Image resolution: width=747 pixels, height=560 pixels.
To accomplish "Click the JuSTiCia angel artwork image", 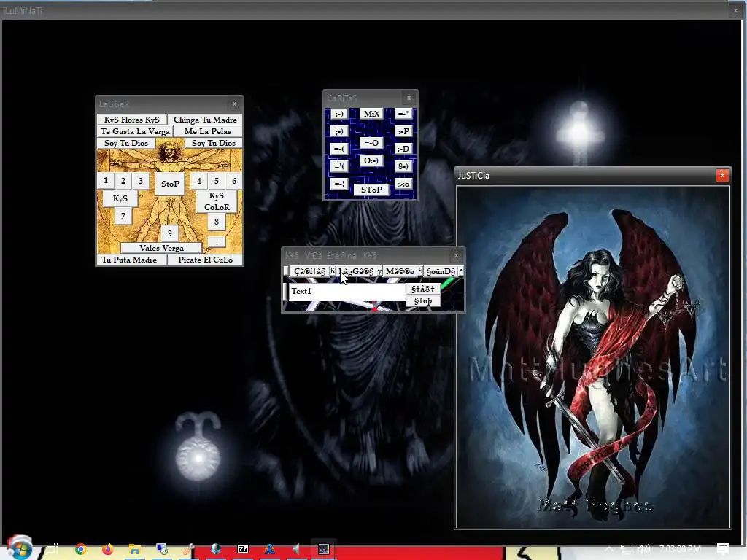I will coord(593,357).
